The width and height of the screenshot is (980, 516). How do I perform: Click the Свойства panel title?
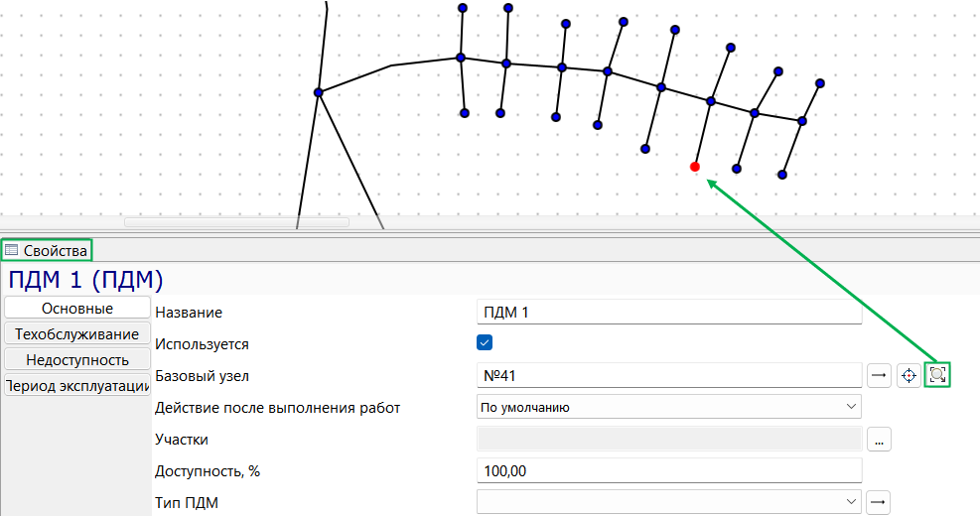coord(55,250)
